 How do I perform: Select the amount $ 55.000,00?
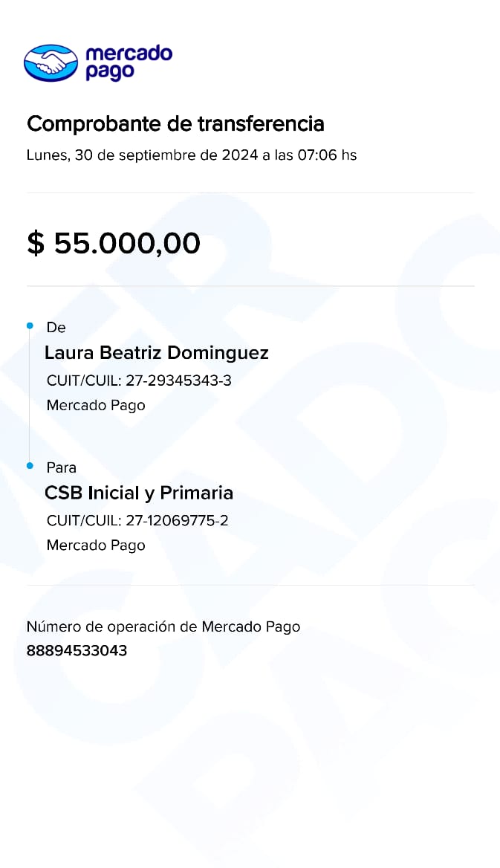tap(114, 243)
